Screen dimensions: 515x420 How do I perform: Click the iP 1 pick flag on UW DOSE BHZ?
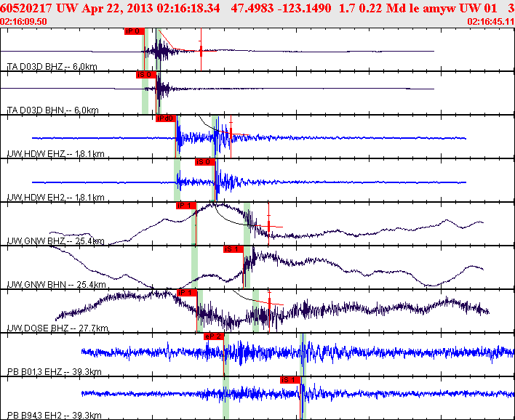[187, 293]
